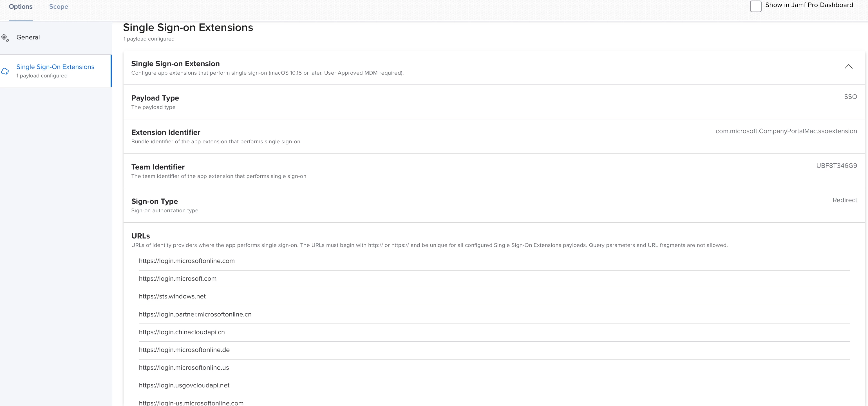Image resolution: width=868 pixels, height=406 pixels.
Task: Click the Team Identifier heading
Action: (x=158, y=167)
